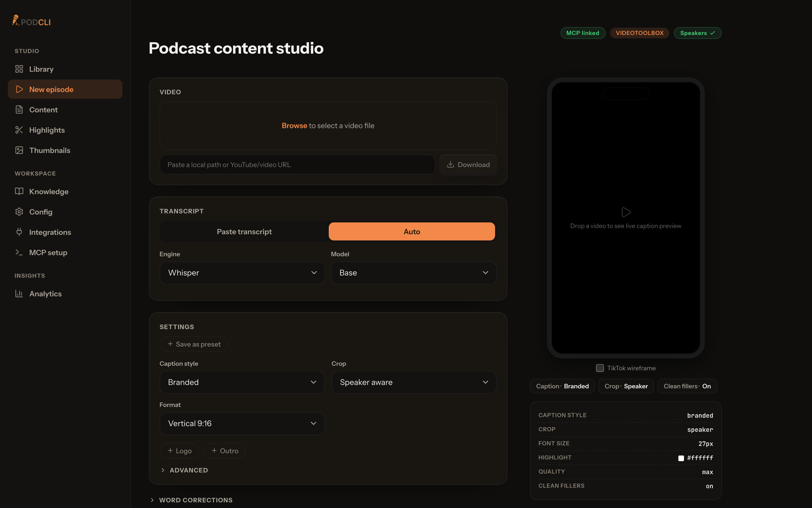The image size is (812, 508).
Task: Click the download arrow icon
Action: [x=450, y=164]
